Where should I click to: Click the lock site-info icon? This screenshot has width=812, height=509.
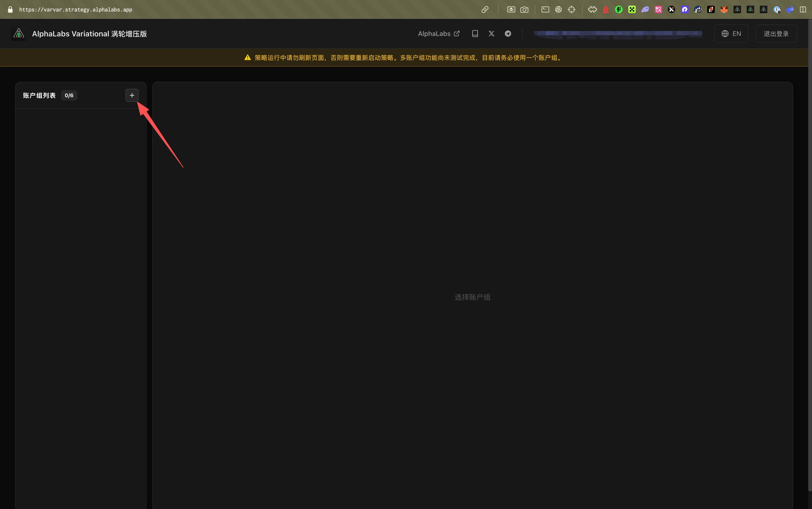10,9
